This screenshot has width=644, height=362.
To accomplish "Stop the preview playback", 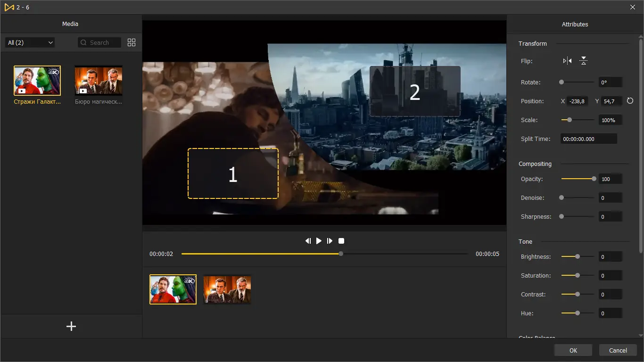I will [341, 241].
